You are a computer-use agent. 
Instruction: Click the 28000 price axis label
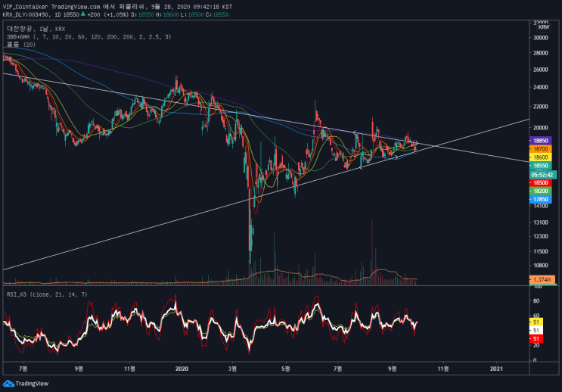click(x=541, y=53)
